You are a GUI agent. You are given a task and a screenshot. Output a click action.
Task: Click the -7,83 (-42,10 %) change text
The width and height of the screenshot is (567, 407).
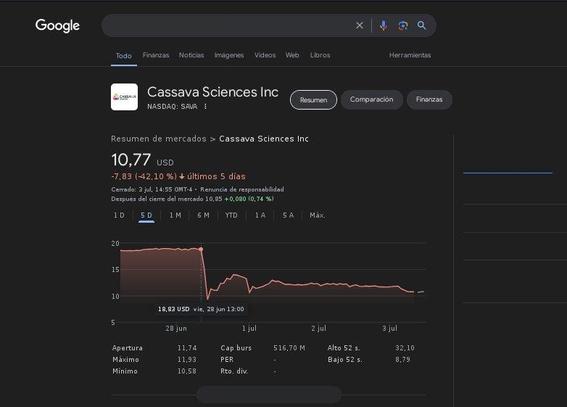[144, 176]
